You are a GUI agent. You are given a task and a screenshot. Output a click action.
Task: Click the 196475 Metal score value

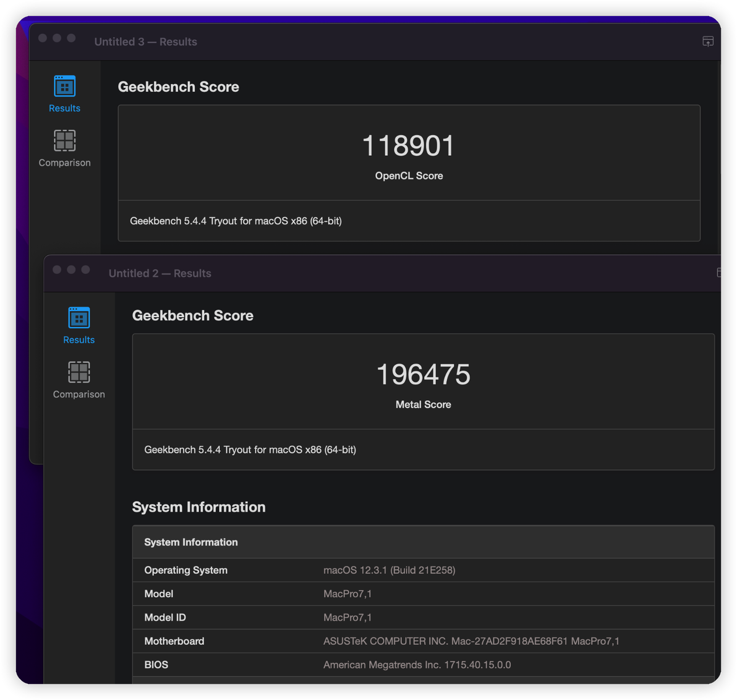coord(423,374)
